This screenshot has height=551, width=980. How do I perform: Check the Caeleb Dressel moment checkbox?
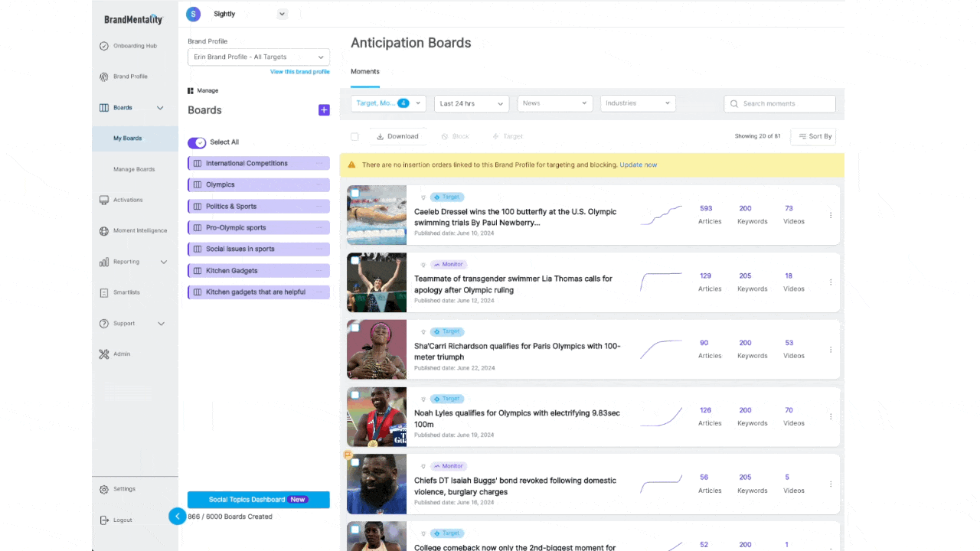coord(354,194)
